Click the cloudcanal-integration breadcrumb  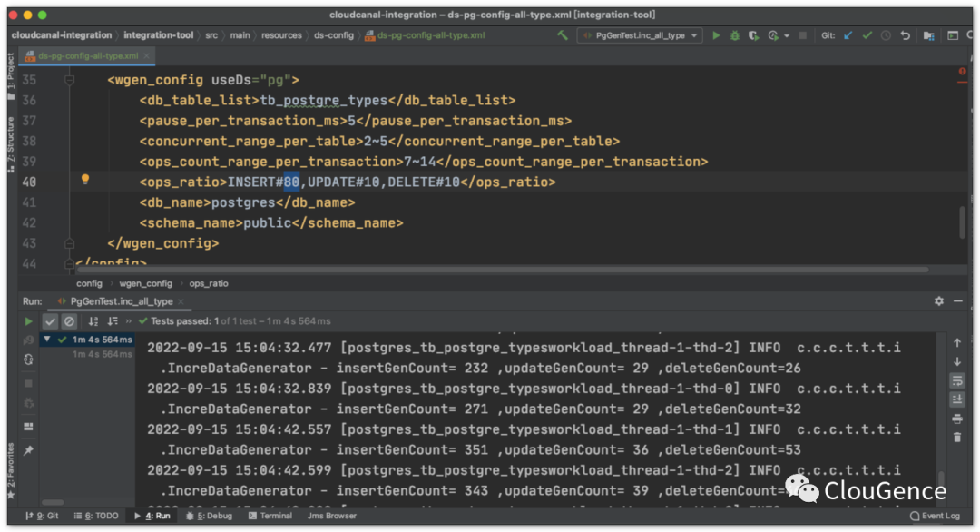pos(62,35)
